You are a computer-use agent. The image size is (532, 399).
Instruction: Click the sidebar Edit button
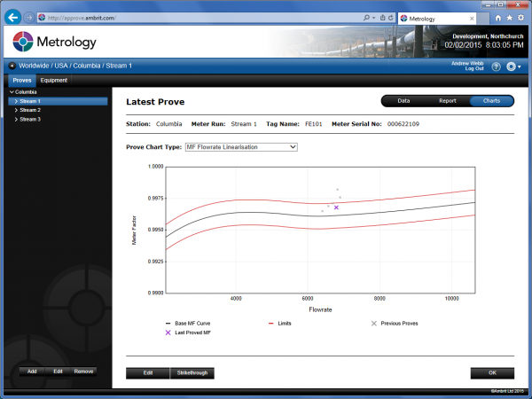(58, 372)
